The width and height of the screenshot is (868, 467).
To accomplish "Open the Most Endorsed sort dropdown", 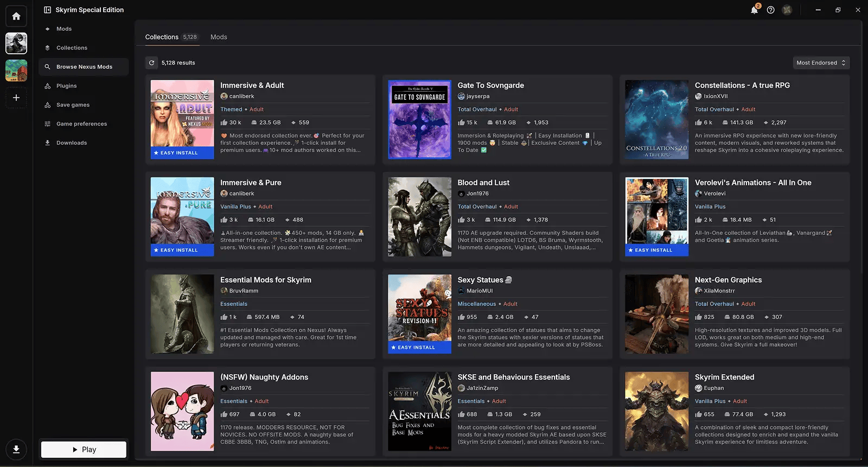I will click(821, 63).
